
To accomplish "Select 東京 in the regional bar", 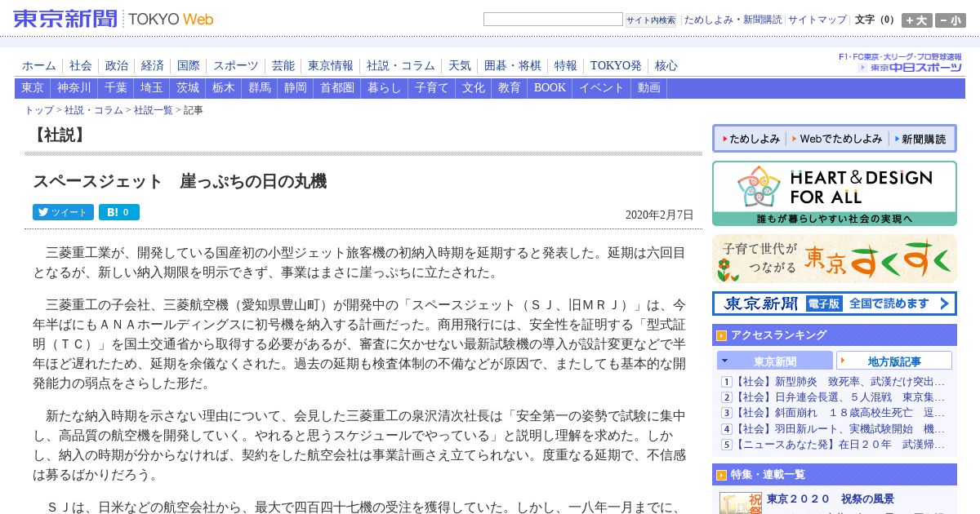I will click(x=33, y=88).
